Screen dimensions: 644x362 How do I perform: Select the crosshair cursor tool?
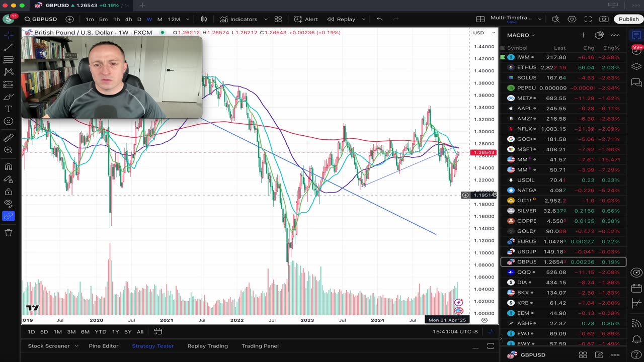9,35
